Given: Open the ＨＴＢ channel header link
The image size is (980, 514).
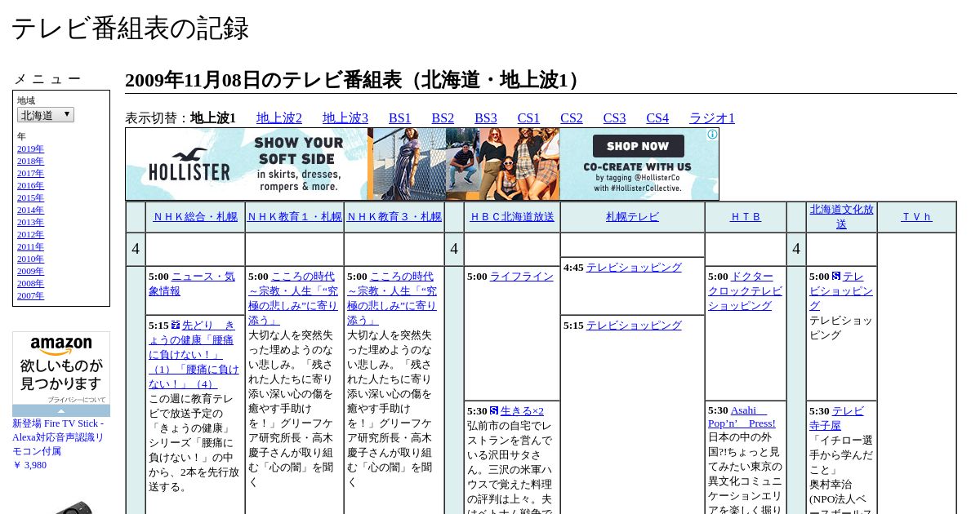Looking at the screenshot, I should tap(746, 216).
